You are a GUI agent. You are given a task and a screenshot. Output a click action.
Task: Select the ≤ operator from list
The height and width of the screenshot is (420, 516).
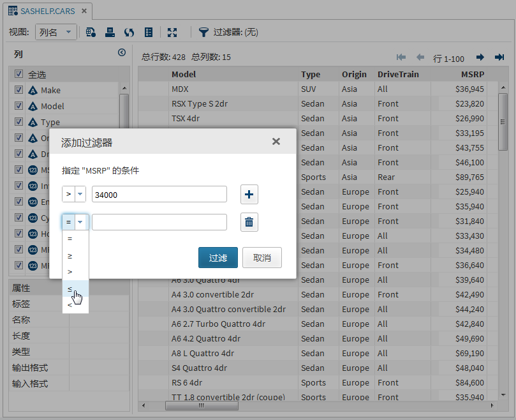pyautogui.click(x=70, y=289)
